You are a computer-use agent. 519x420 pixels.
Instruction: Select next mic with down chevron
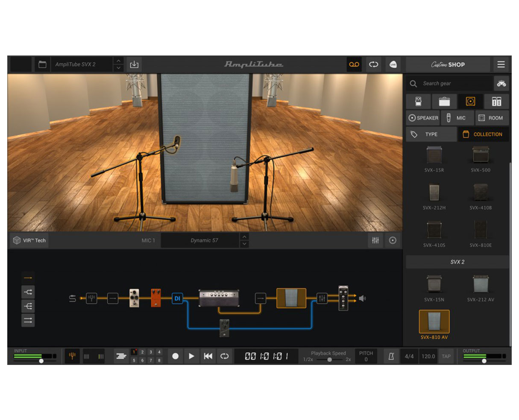point(244,244)
